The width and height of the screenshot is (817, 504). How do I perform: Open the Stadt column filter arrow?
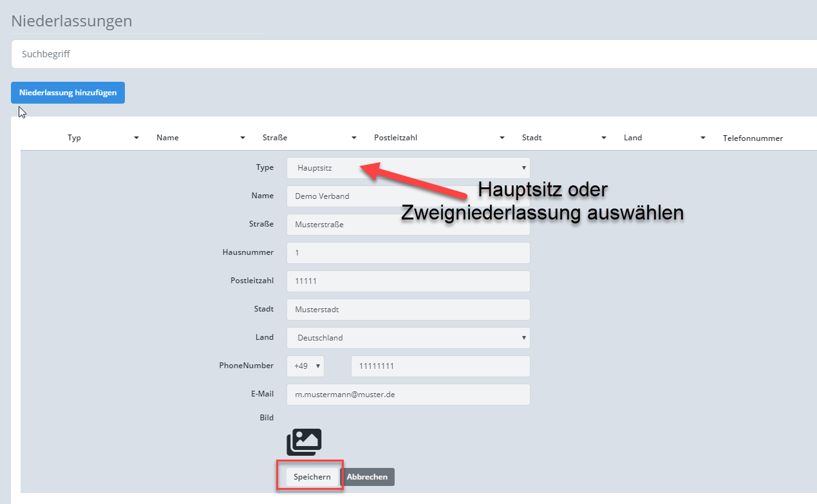pos(604,138)
